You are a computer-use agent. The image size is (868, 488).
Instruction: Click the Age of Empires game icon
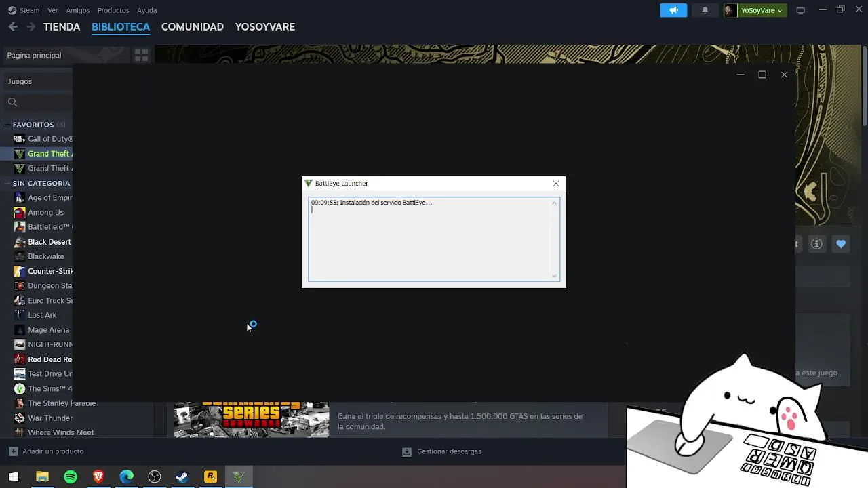(x=20, y=198)
